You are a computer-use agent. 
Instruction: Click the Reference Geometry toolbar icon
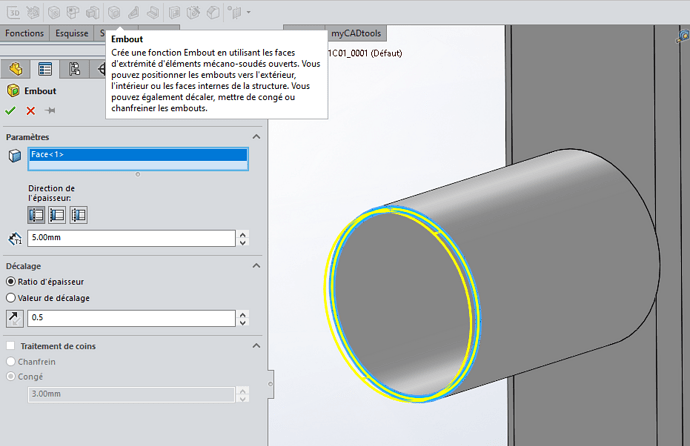tap(235, 12)
